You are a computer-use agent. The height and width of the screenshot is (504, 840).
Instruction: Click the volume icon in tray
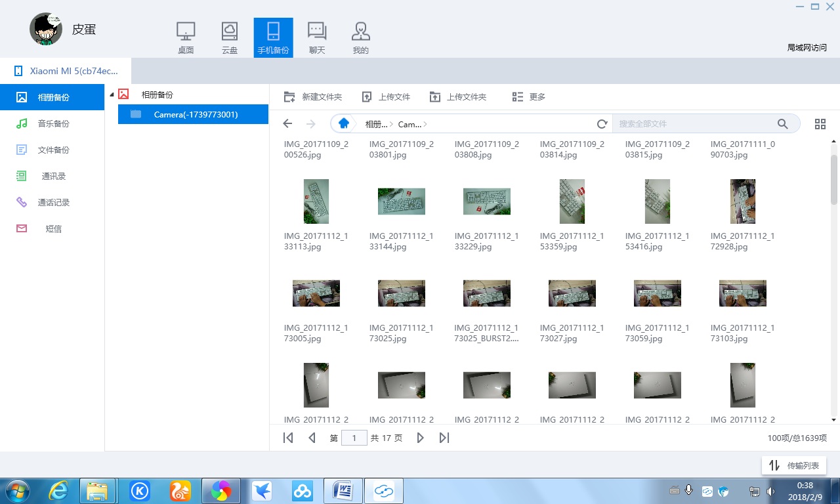pos(769,491)
